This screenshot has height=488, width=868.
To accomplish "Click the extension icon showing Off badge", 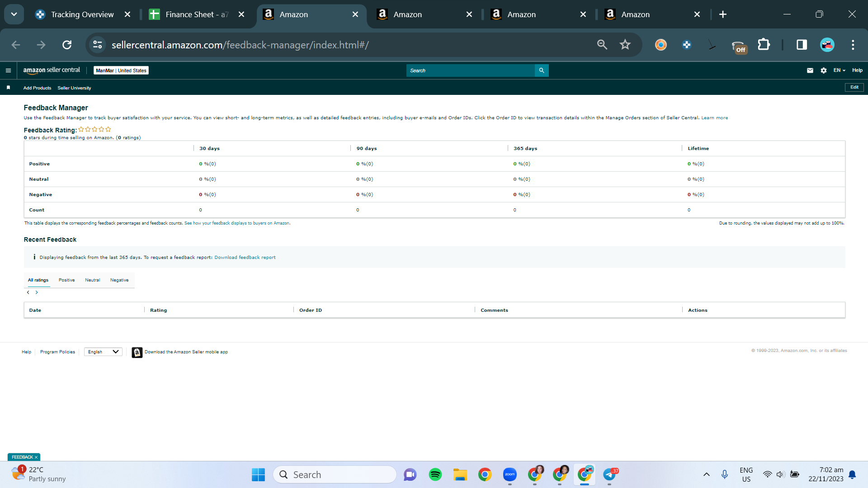I will [x=738, y=46].
